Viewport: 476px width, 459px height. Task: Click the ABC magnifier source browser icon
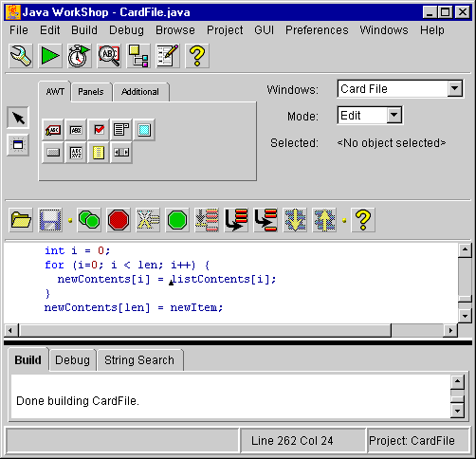(x=109, y=56)
